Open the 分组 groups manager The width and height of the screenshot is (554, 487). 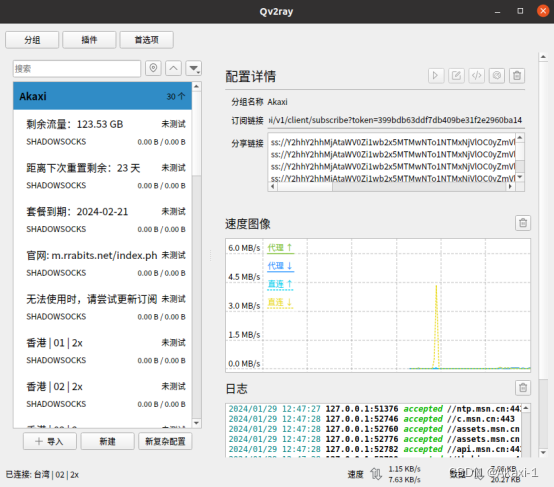click(32, 40)
